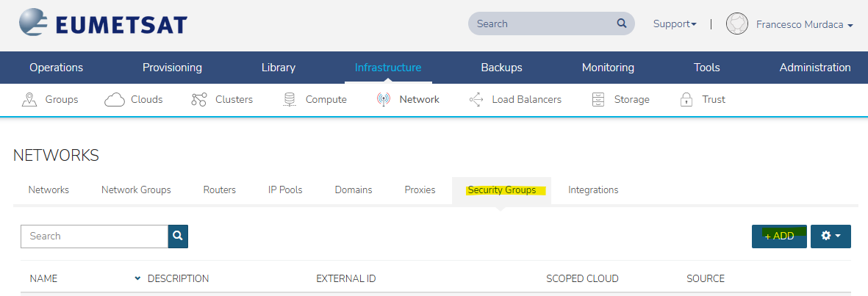The width and height of the screenshot is (868, 296).
Task: Switch to the Routers tab
Action: (x=219, y=190)
